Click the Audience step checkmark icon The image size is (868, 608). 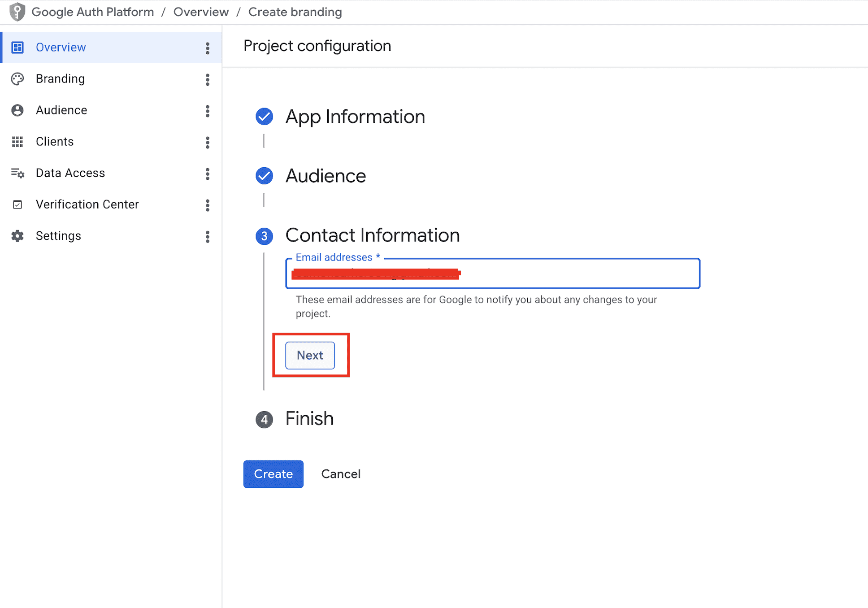(x=264, y=176)
